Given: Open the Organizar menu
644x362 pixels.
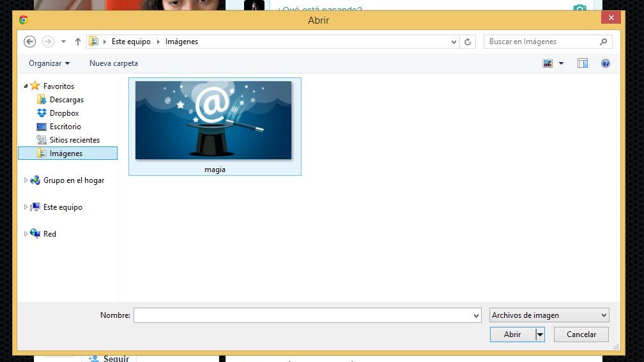Looking at the screenshot, I should [x=49, y=63].
